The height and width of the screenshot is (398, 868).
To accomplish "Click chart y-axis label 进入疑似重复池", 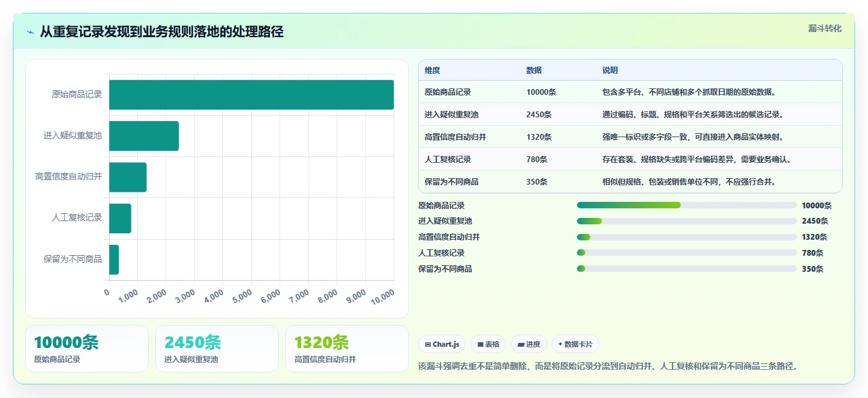I will (72, 136).
